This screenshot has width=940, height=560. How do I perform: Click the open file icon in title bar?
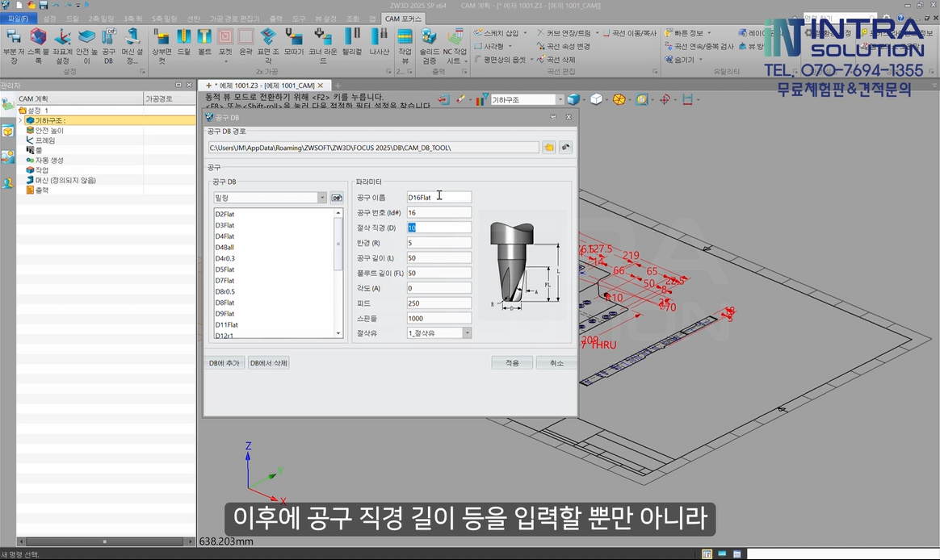[x=31, y=5]
